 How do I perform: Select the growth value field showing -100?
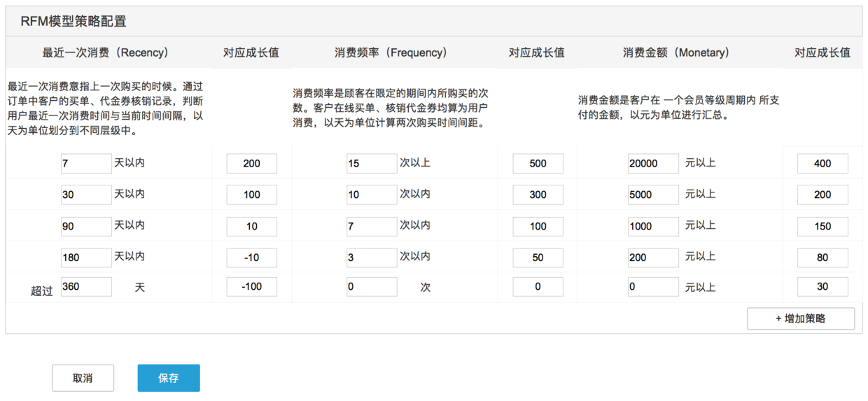click(x=252, y=287)
